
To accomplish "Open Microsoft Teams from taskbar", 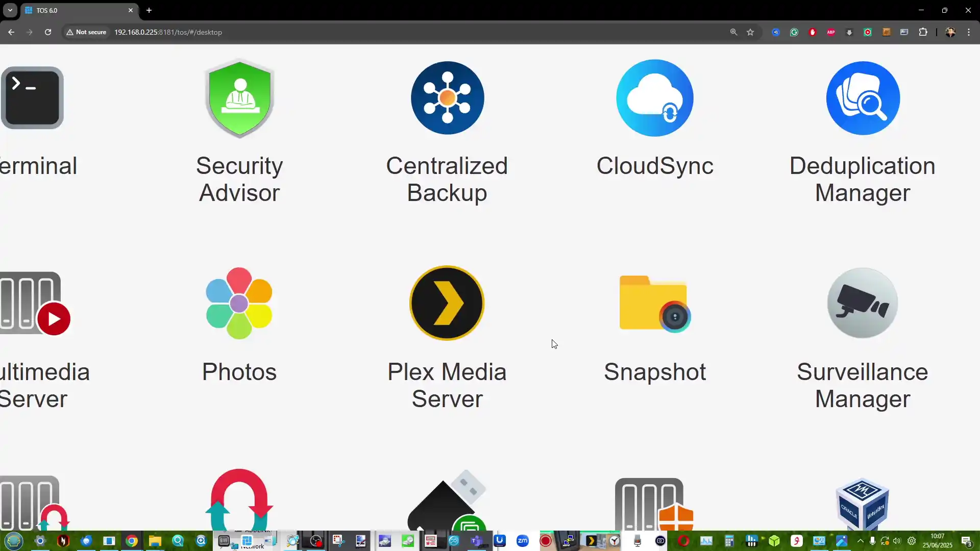I will pos(477,541).
